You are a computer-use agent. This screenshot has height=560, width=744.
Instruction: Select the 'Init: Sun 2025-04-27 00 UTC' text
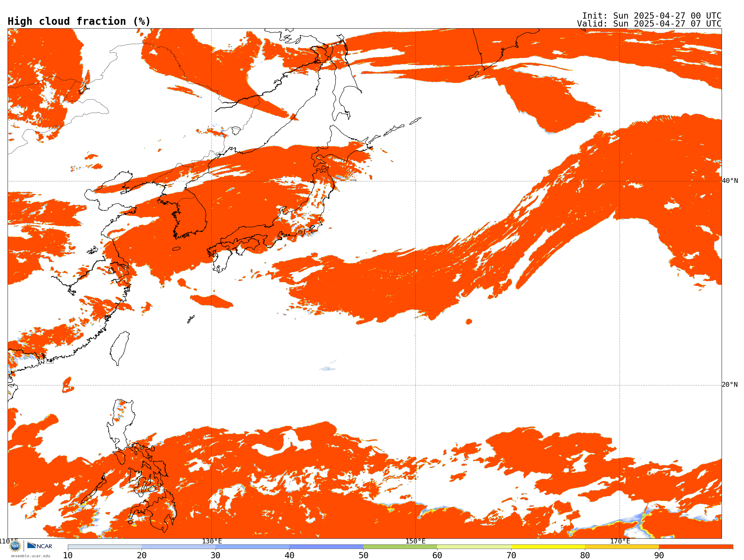pyautogui.click(x=652, y=16)
